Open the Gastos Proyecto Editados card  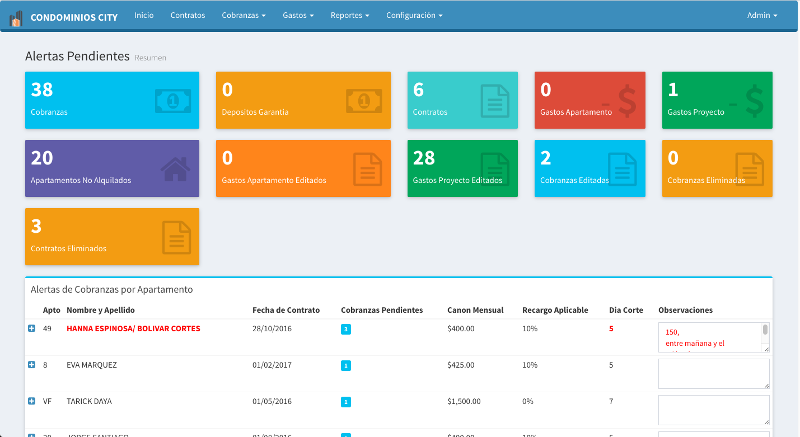(x=462, y=168)
